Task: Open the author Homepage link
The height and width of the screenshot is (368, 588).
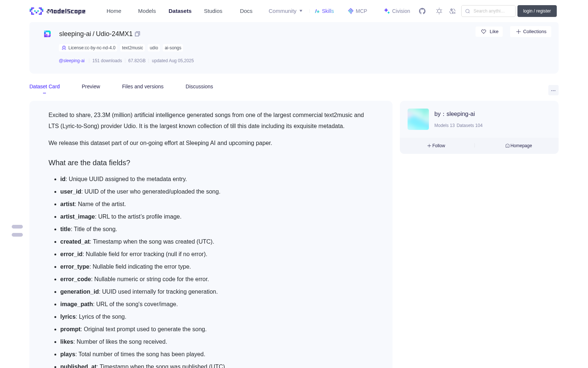Action: point(519,146)
